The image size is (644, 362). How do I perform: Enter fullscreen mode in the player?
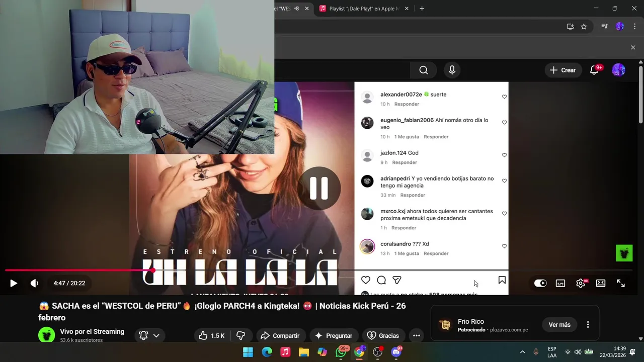(621, 283)
